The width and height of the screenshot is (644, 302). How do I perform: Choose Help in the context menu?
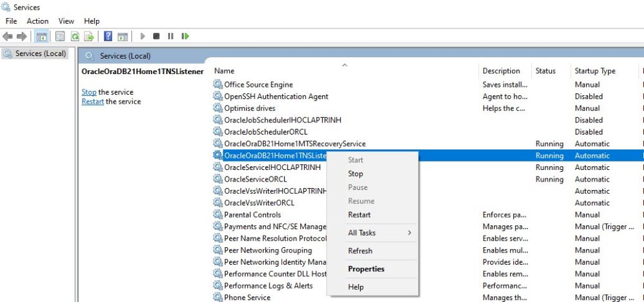pos(372,287)
